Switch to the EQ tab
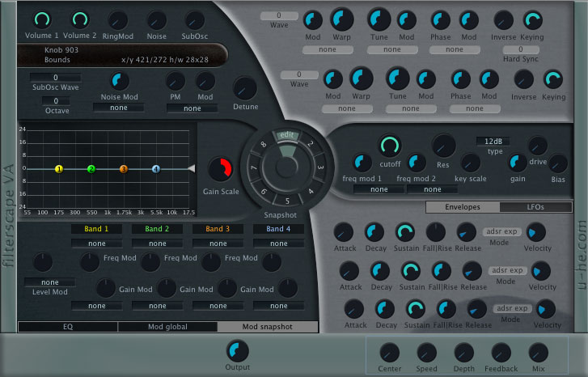 click(x=68, y=327)
